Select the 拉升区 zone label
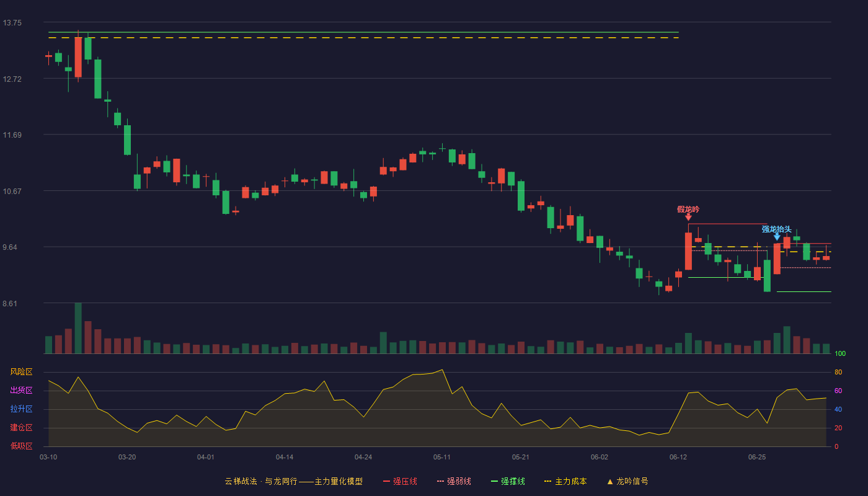Image resolution: width=868 pixels, height=496 pixels. tap(22, 409)
